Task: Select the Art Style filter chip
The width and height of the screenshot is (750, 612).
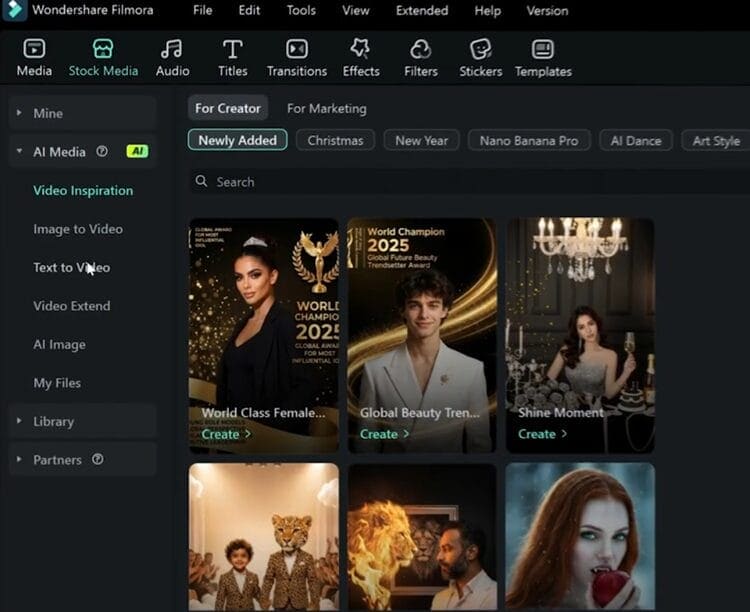Action: [716, 140]
